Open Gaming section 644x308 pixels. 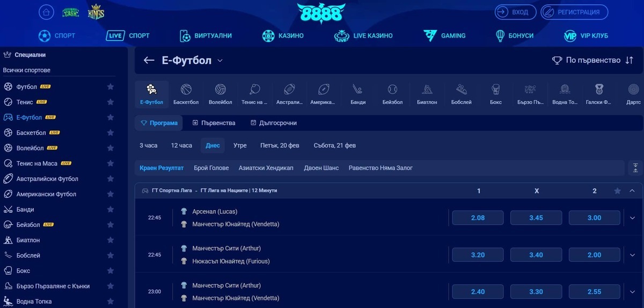tap(444, 36)
